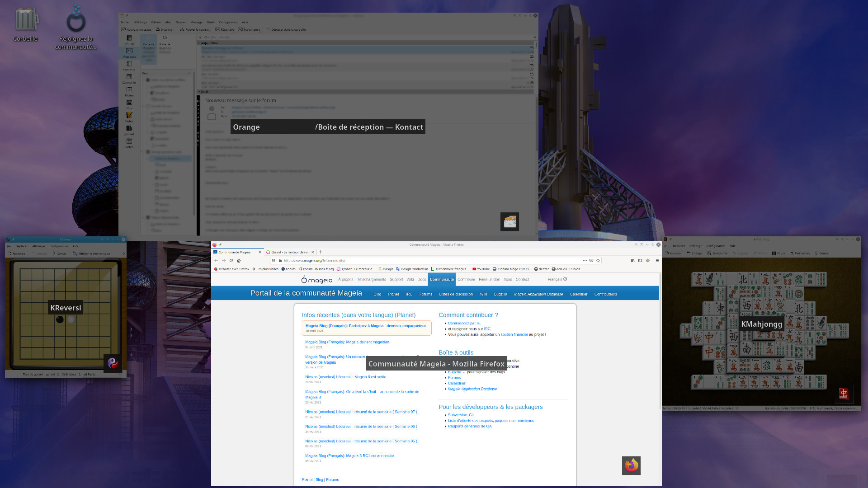
Task: Click Transmettre in Kontact toolbar
Action: pos(250,30)
